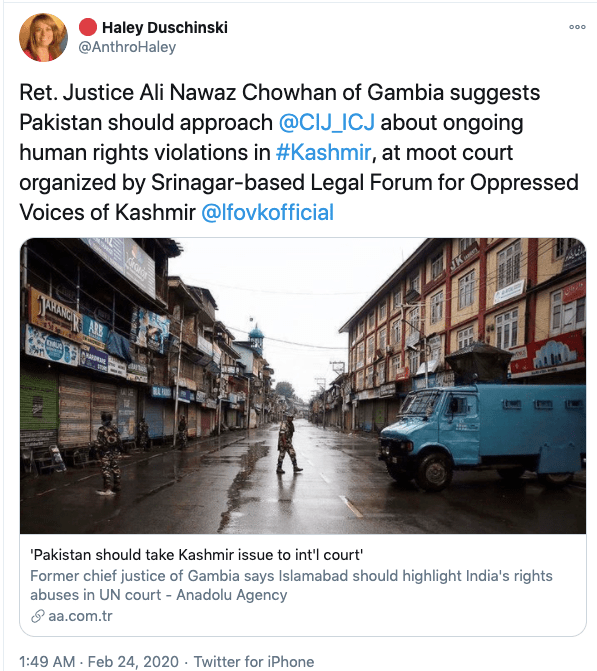Open the Srinagar street photo preview
The width and height of the screenshot is (597, 671).
click(x=303, y=386)
